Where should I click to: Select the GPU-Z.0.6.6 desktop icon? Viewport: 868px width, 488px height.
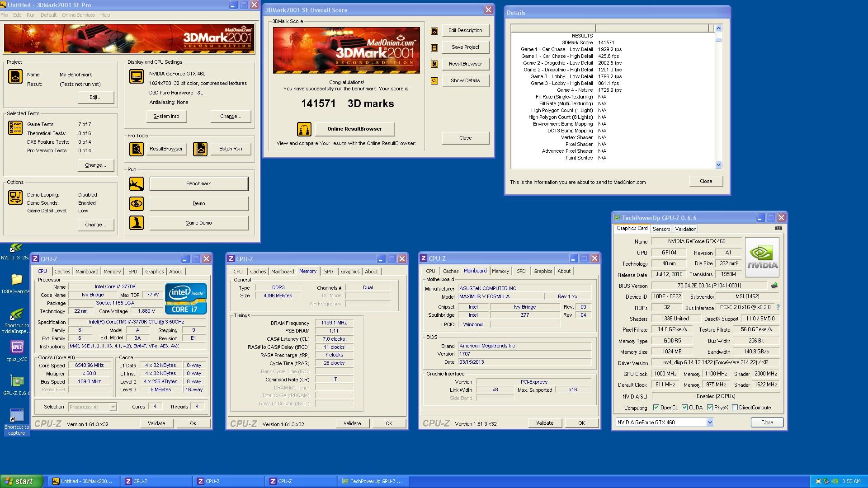pyautogui.click(x=16, y=385)
